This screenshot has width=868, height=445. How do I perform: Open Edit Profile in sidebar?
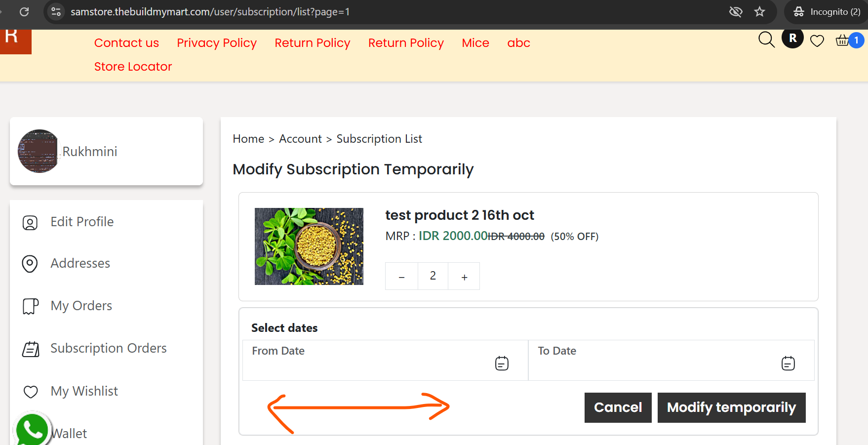82,222
